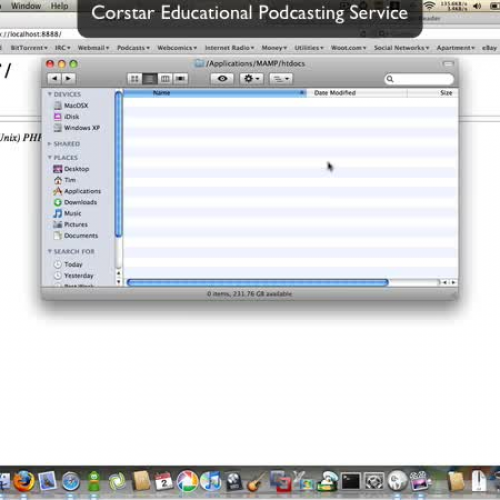This screenshot has width=500, height=500.
Task: Open the Action gear dropdown menu
Action: click(252, 79)
